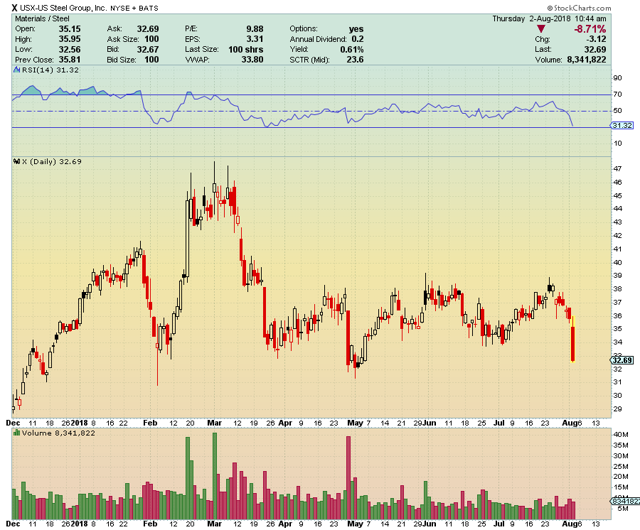Click the Yield value 0.61%
This screenshot has height=530, width=640.
352,49
